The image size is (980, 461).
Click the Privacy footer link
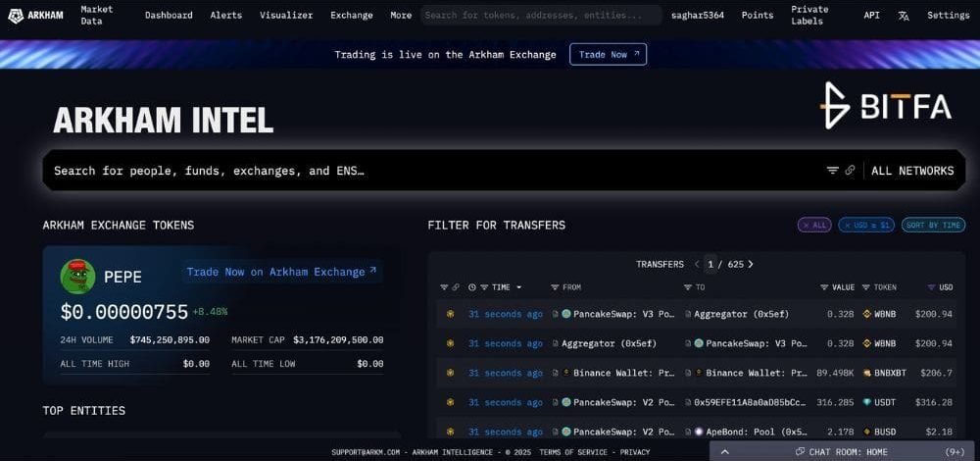click(x=635, y=452)
